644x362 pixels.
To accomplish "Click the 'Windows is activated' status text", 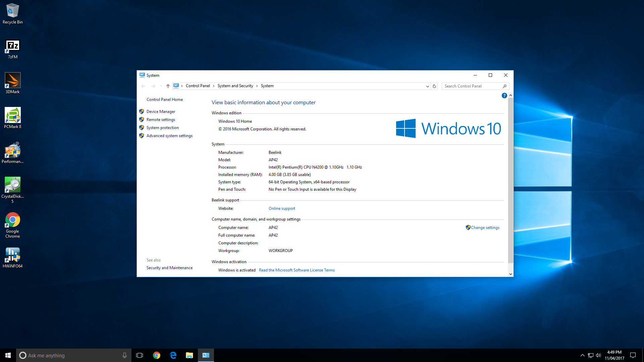I will [237, 270].
